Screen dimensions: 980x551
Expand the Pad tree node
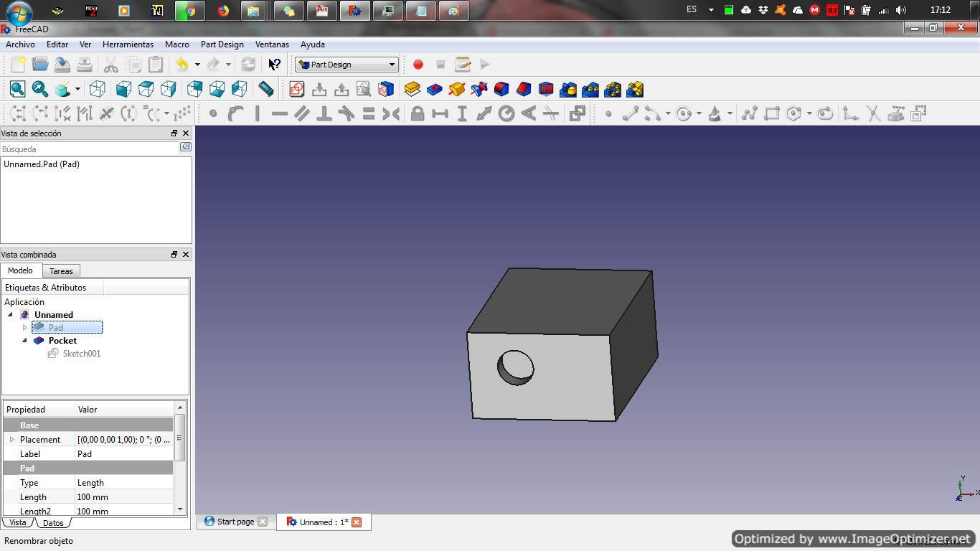click(x=24, y=328)
